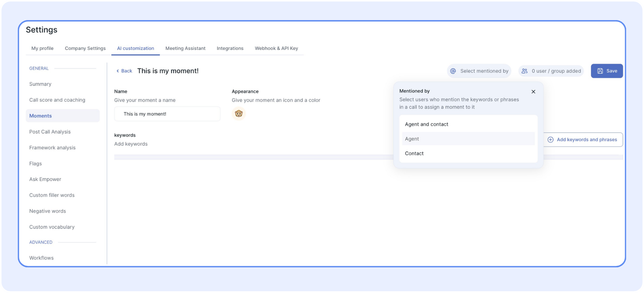Open Call score and coaching settings
The width and height of the screenshot is (644, 293).
[57, 100]
